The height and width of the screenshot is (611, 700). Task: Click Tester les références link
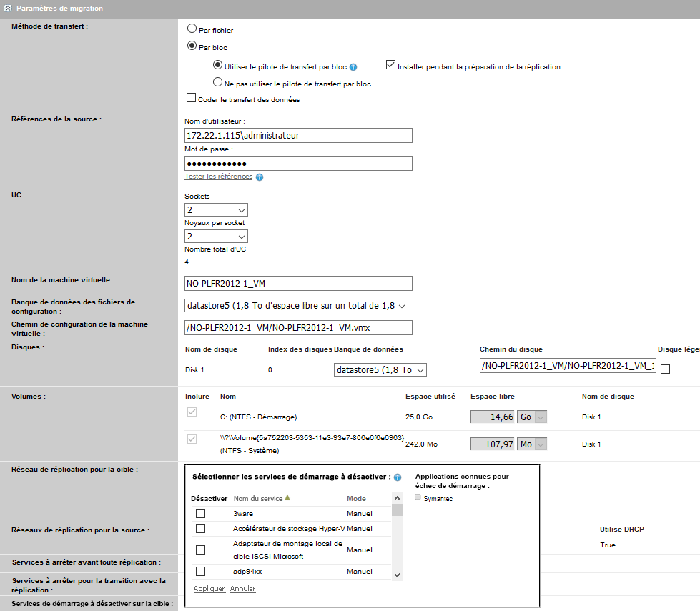(x=218, y=177)
